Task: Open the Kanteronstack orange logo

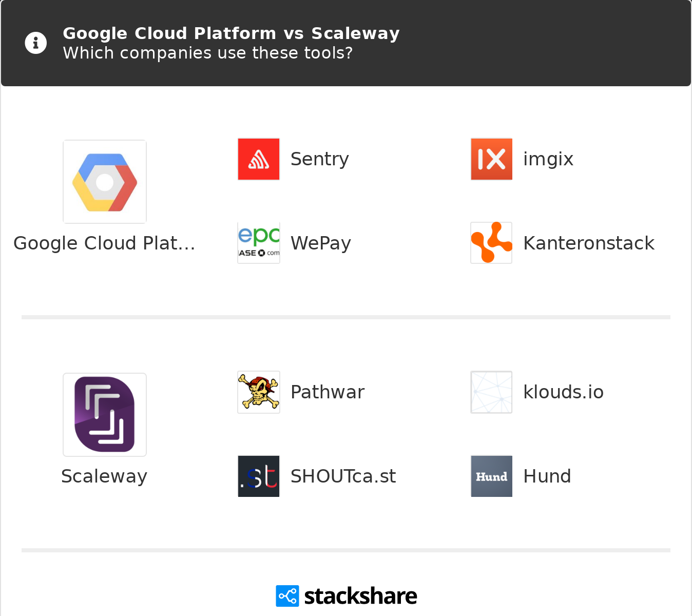Action: [491, 243]
